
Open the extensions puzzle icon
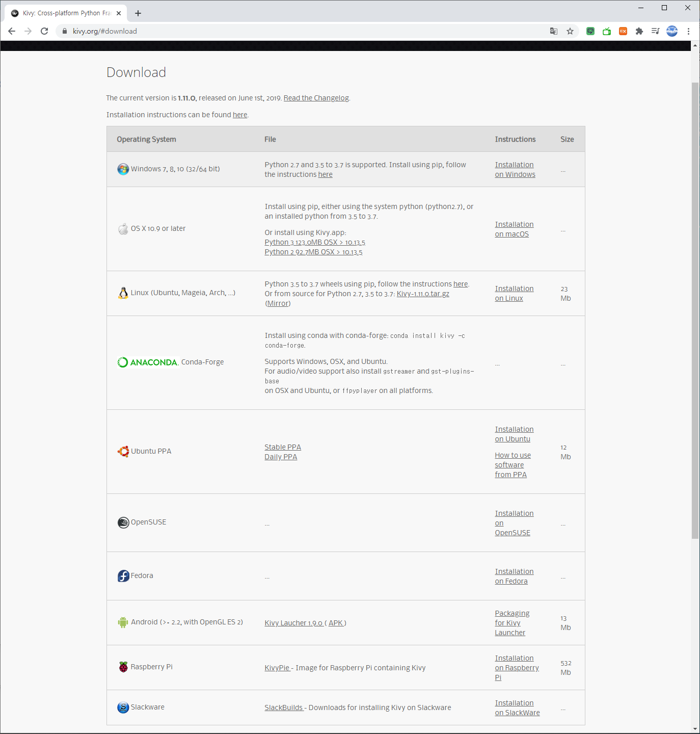tap(639, 31)
